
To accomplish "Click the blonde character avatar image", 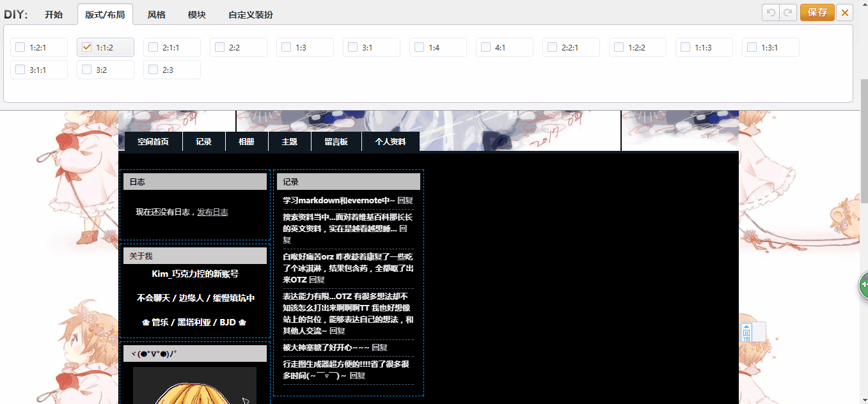I will 194,385.
